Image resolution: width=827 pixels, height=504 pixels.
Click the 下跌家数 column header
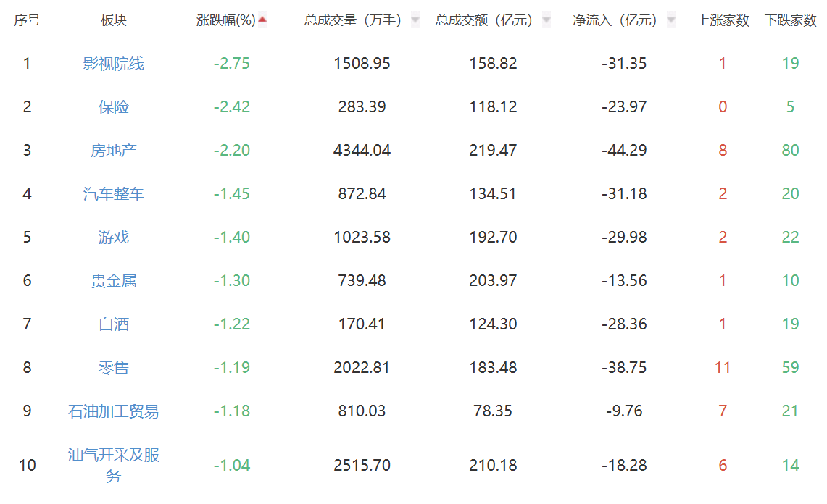coord(790,21)
